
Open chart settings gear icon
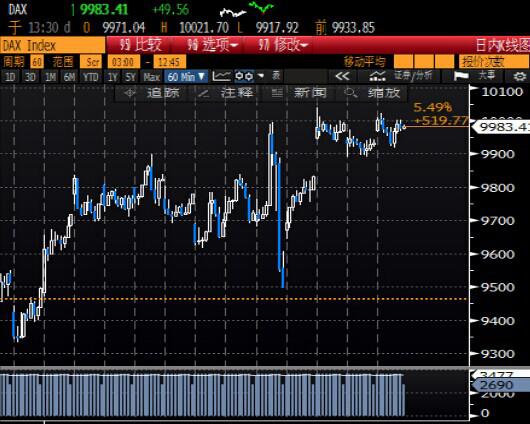click(x=520, y=77)
